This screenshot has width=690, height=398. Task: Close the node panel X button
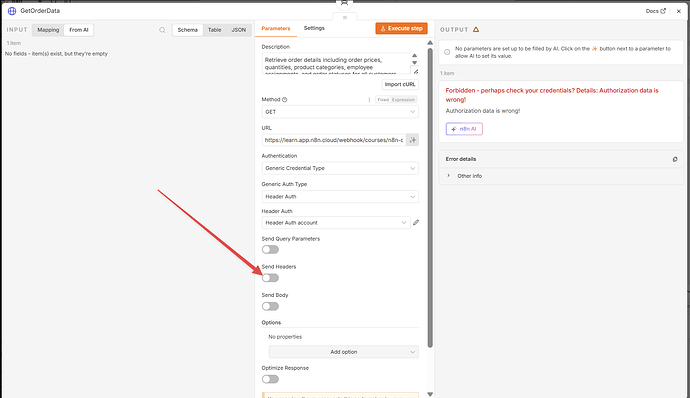[x=679, y=11]
